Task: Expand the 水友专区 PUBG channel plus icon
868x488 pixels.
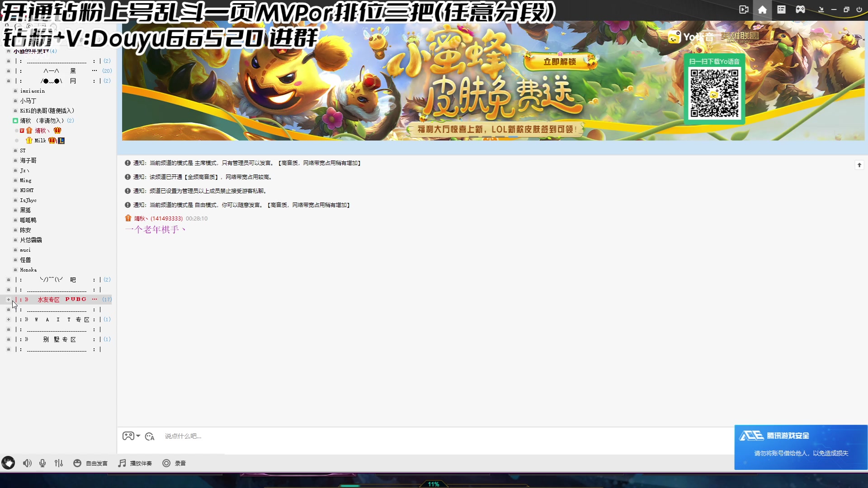Action: (x=8, y=300)
